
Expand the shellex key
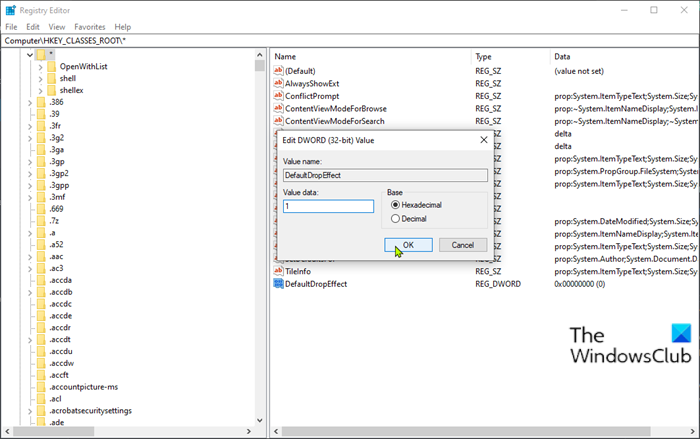tap(41, 91)
